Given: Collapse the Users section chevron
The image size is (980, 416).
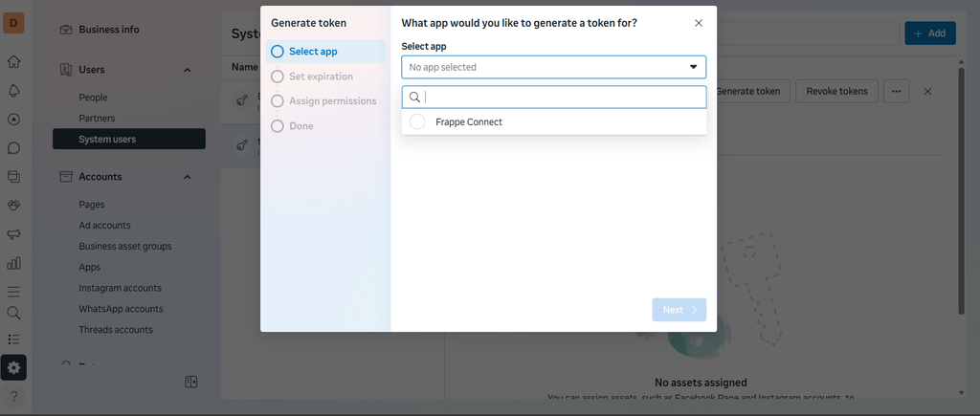Looking at the screenshot, I should click(x=187, y=70).
